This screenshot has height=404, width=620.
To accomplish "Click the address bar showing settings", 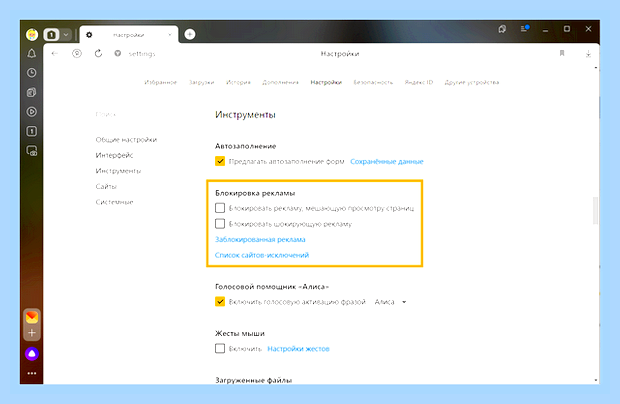I will pos(142,54).
